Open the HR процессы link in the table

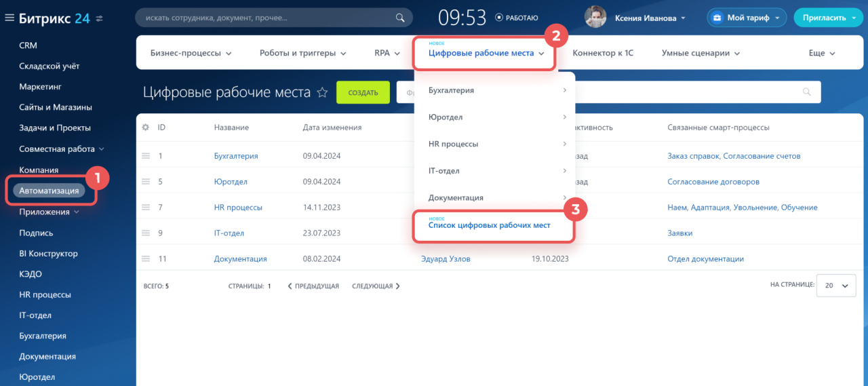click(x=238, y=208)
